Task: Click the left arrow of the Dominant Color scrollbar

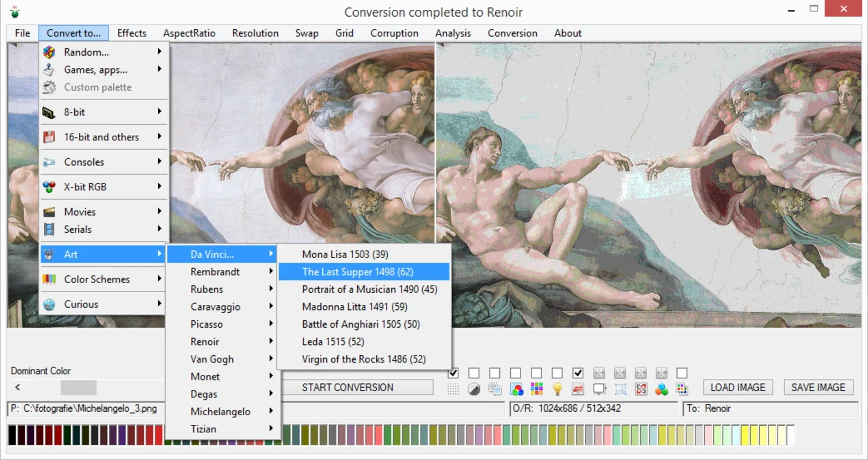Action: click(x=18, y=388)
